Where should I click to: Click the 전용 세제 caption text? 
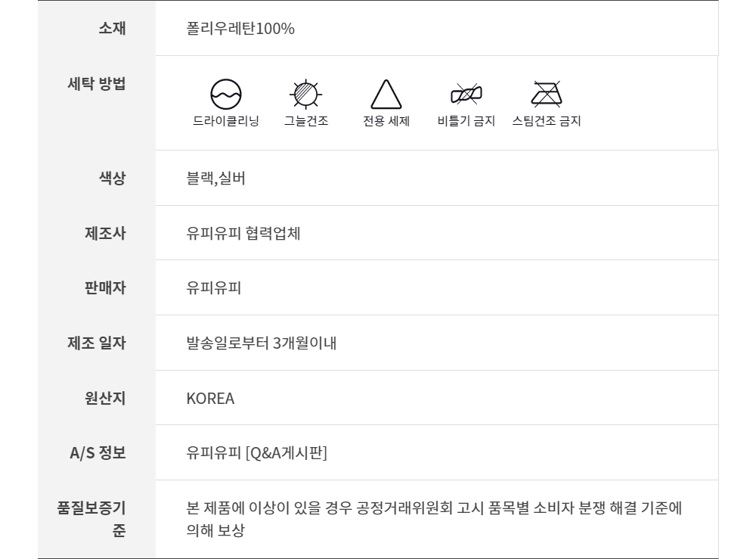coord(386,121)
